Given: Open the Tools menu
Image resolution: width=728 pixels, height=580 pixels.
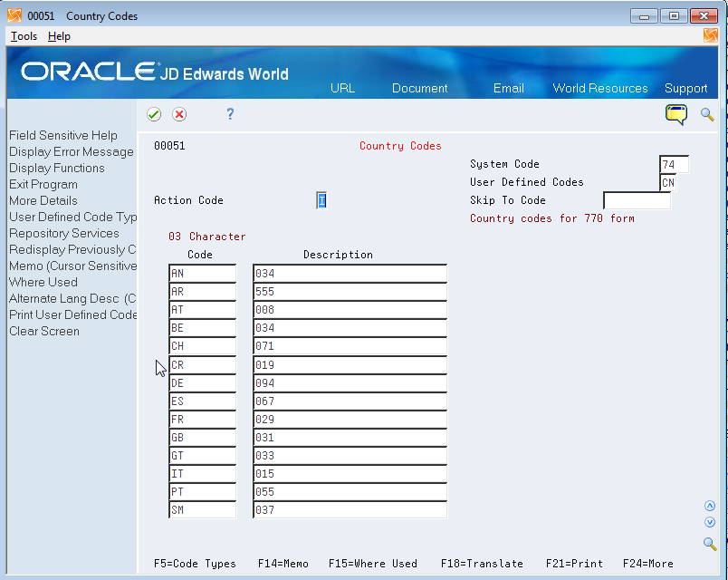Looking at the screenshot, I should [24, 36].
